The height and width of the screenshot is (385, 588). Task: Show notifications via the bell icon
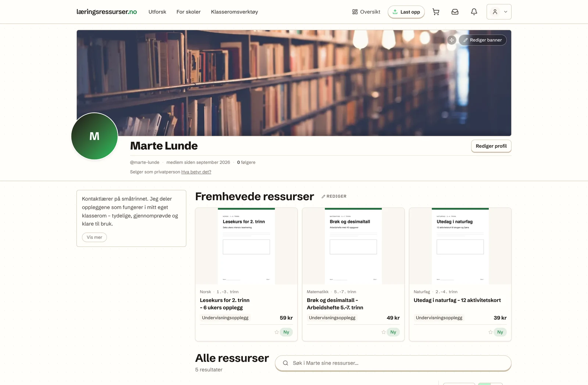(x=474, y=12)
